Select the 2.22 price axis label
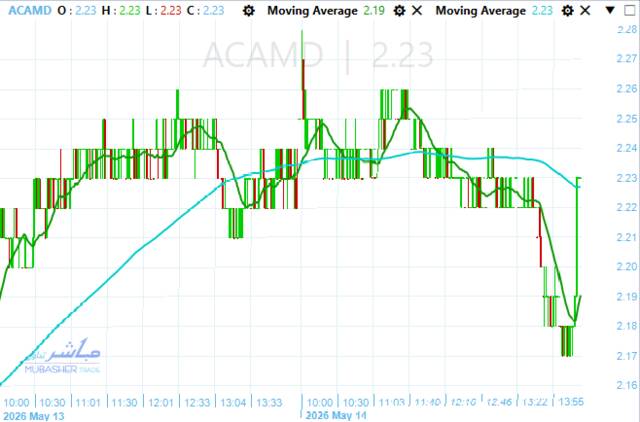The image size is (640, 422). coord(627,207)
